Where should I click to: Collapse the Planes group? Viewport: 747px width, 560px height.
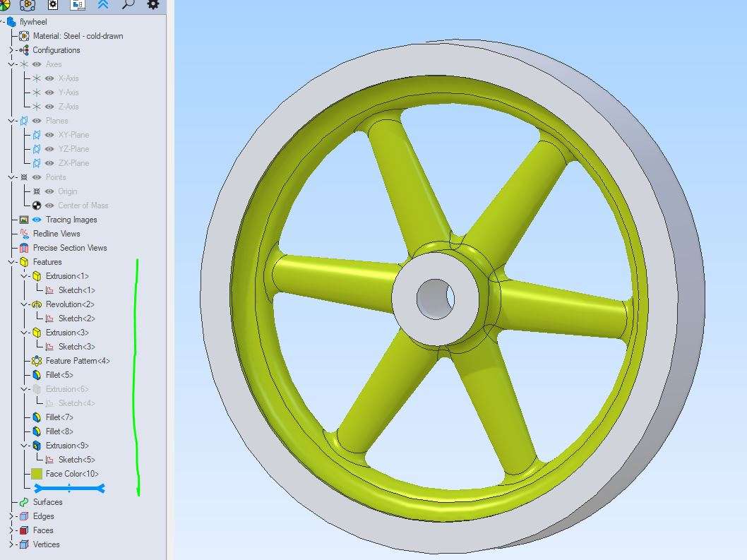pyautogui.click(x=11, y=121)
